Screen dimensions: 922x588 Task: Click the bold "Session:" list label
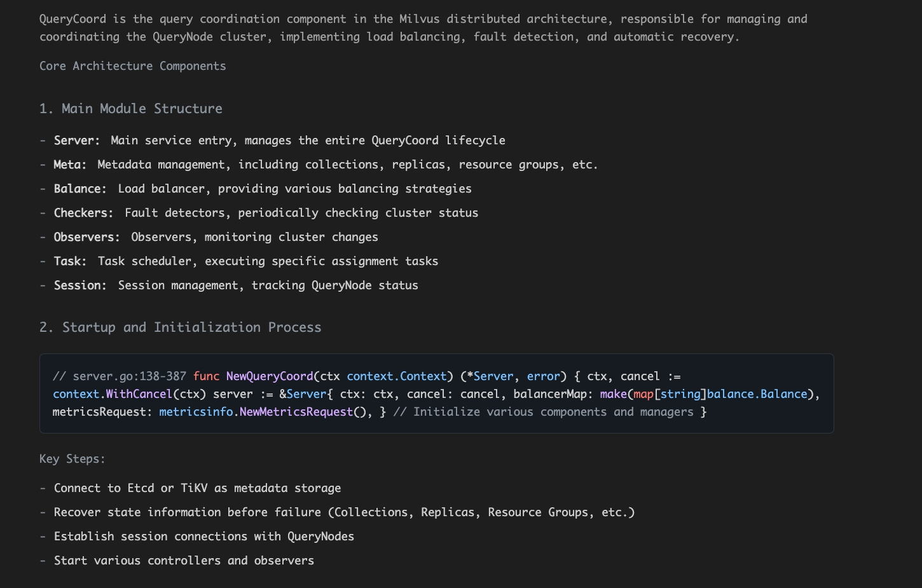pyautogui.click(x=80, y=285)
